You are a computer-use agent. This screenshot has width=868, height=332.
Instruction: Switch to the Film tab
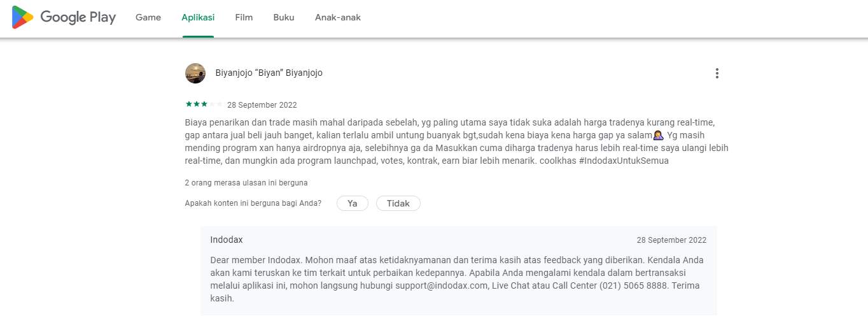tap(244, 17)
